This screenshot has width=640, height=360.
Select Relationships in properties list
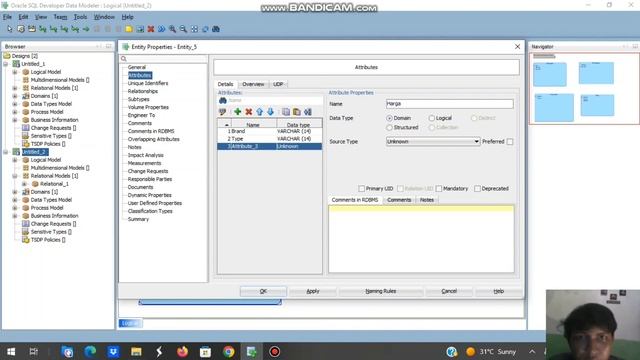143,91
